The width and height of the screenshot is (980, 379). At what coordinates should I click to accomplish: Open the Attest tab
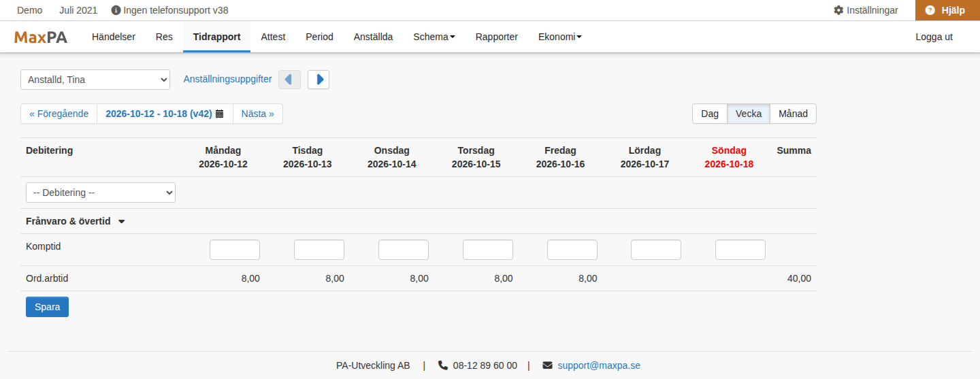(273, 37)
